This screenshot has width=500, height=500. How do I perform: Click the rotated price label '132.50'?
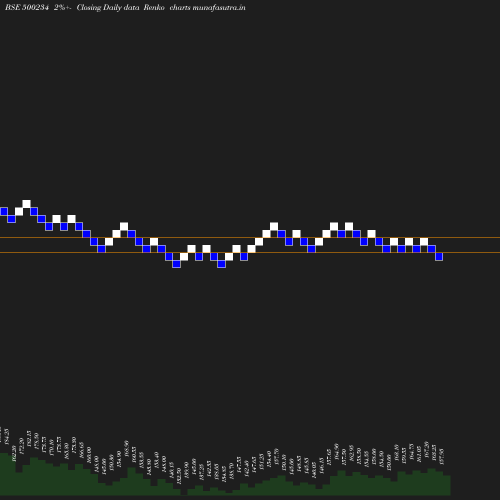pos(179,476)
